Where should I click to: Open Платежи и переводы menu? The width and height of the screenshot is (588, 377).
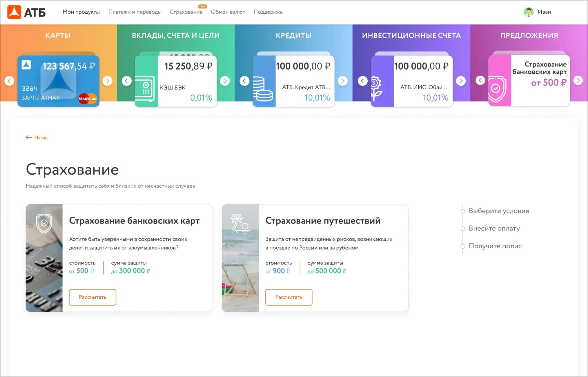click(x=135, y=12)
